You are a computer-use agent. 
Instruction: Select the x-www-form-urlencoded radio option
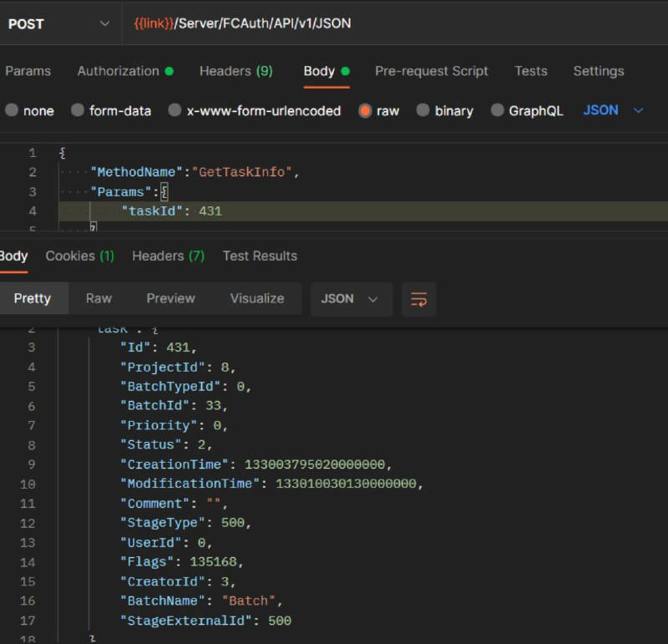pos(175,110)
